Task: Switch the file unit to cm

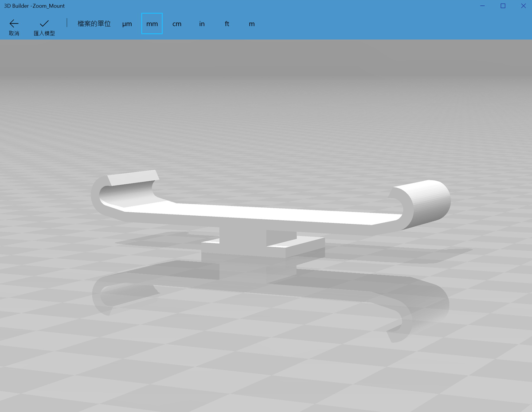Action: click(177, 24)
